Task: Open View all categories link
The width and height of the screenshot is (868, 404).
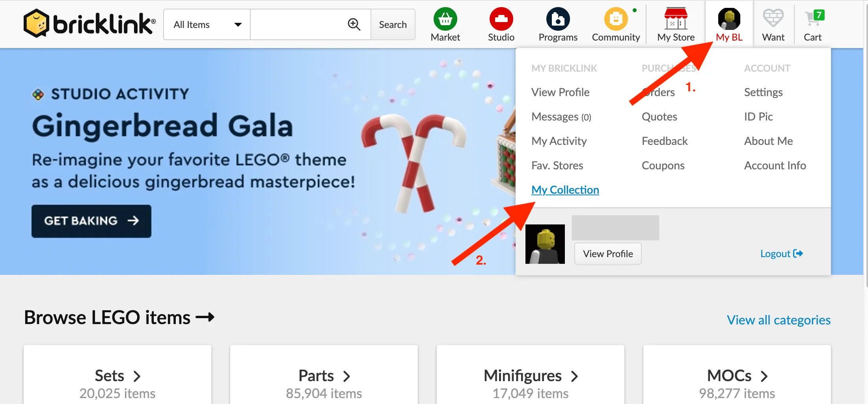Action: pos(779,320)
